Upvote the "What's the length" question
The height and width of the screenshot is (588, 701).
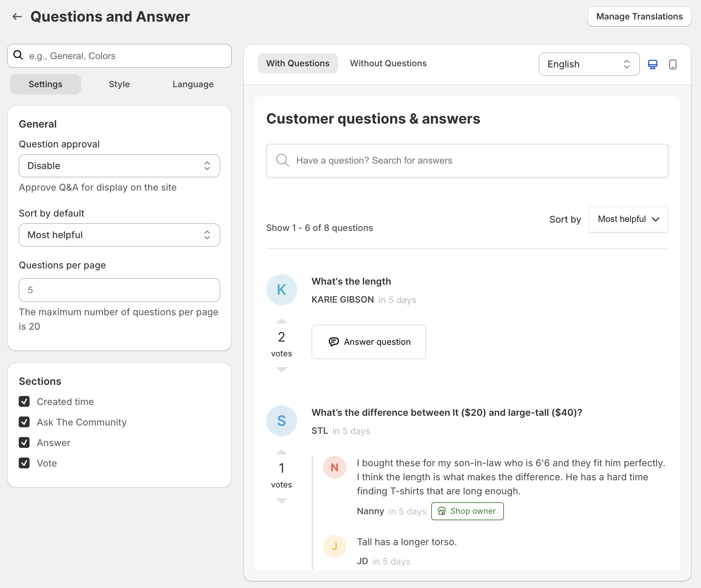pyautogui.click(x=282, y=321)
